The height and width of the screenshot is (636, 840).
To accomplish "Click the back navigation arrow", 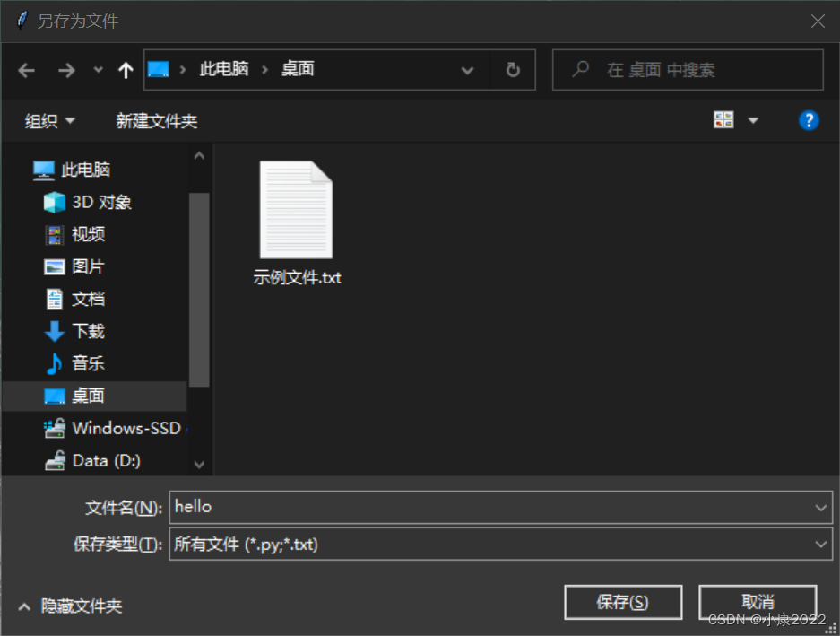I will point(26,69).
